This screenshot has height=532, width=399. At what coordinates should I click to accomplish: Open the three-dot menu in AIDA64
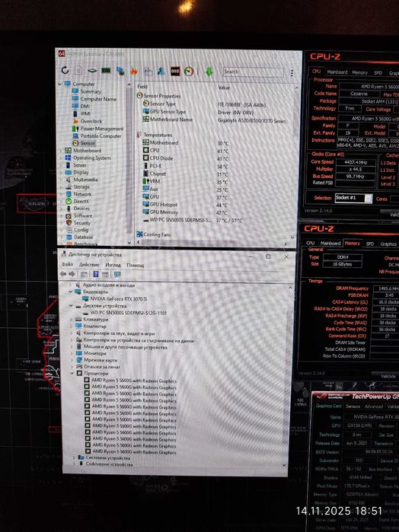pos(292,73)
